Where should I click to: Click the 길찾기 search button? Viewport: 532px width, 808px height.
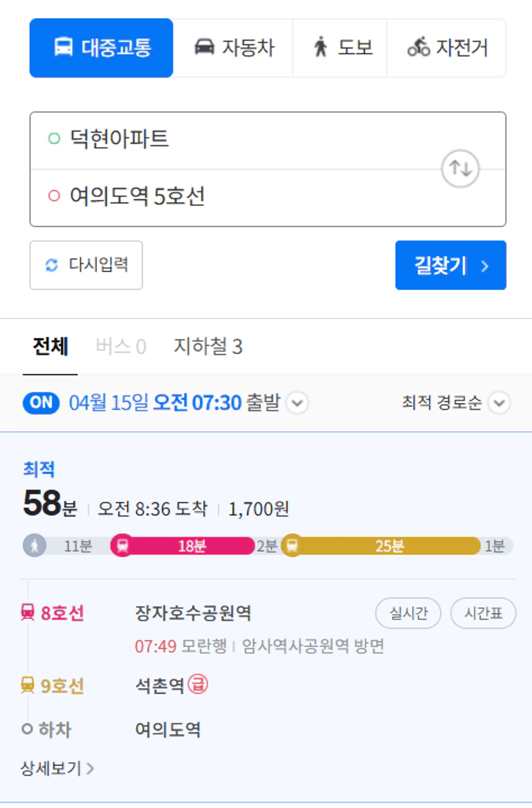(x=451, y=265)
